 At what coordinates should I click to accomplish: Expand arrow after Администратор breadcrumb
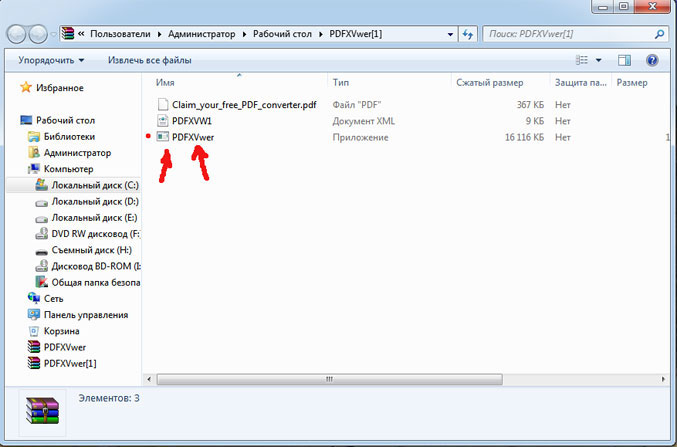pyautogui.click(x=244, y=34)
